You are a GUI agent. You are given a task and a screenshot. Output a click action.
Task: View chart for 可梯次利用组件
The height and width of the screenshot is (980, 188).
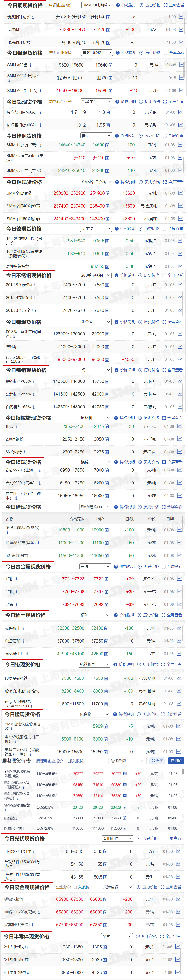tap(178, 851)
